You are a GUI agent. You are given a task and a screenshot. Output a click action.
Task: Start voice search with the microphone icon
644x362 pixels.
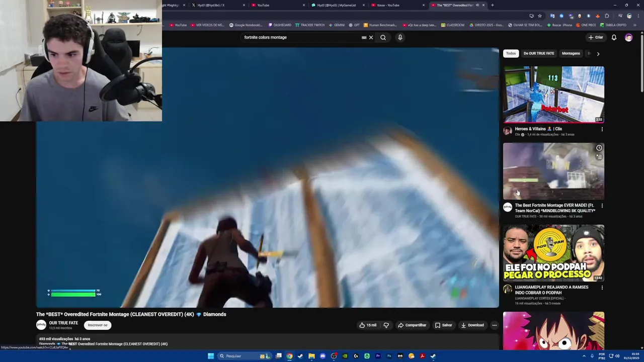coord(400,37)
